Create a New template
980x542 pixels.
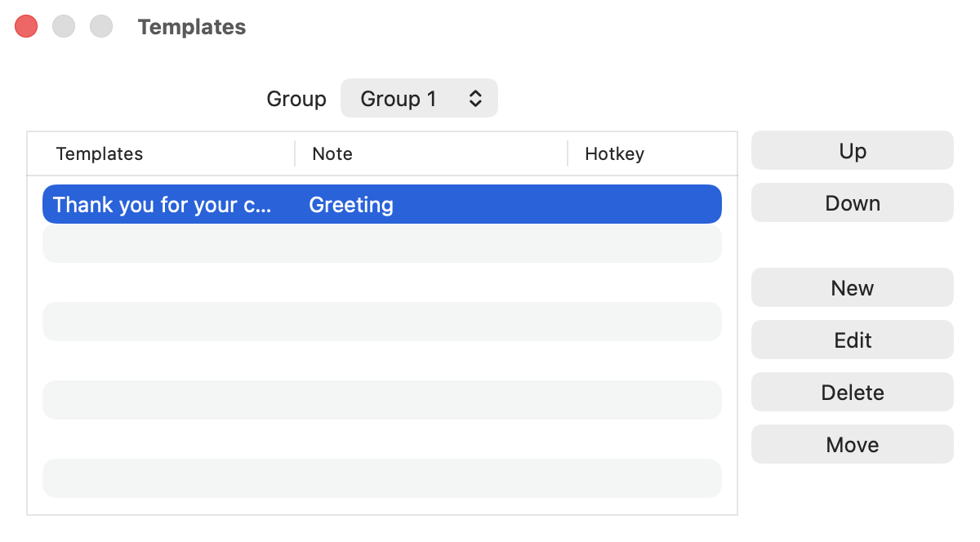click(x=852, y=288)
